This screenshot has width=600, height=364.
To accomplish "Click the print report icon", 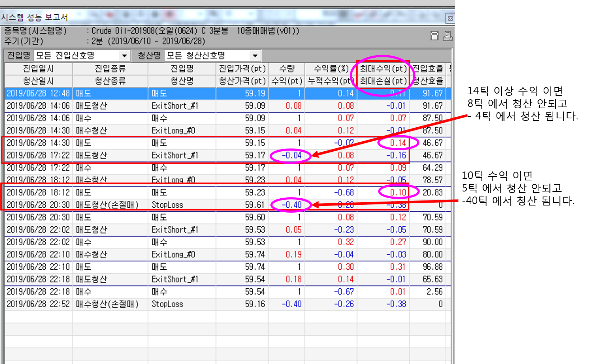I will point(447,36).
